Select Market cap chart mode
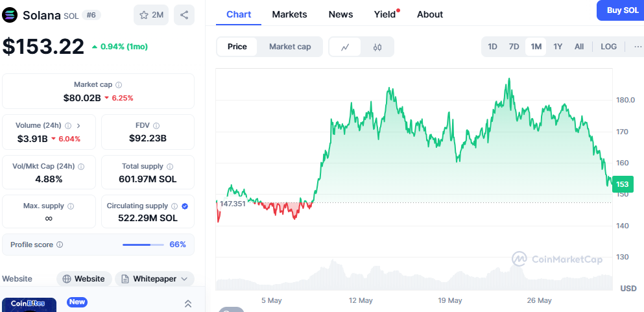 tap(290, 47)
